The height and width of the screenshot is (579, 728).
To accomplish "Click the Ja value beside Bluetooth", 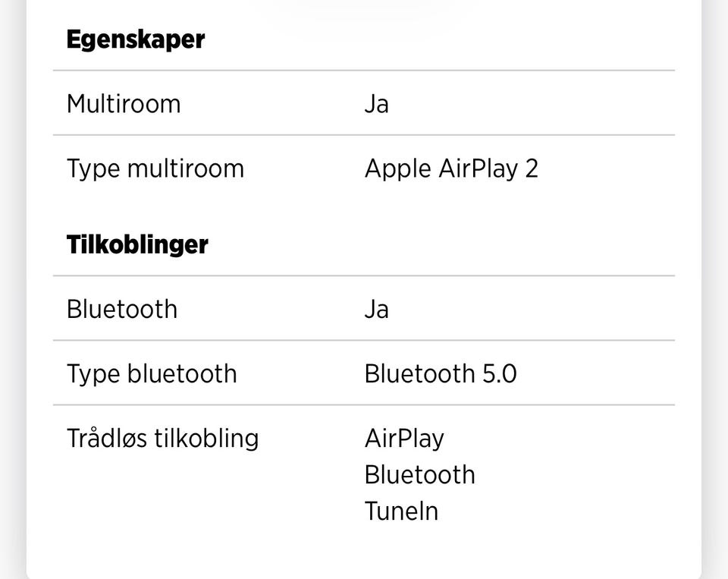I will click(376, 310).
